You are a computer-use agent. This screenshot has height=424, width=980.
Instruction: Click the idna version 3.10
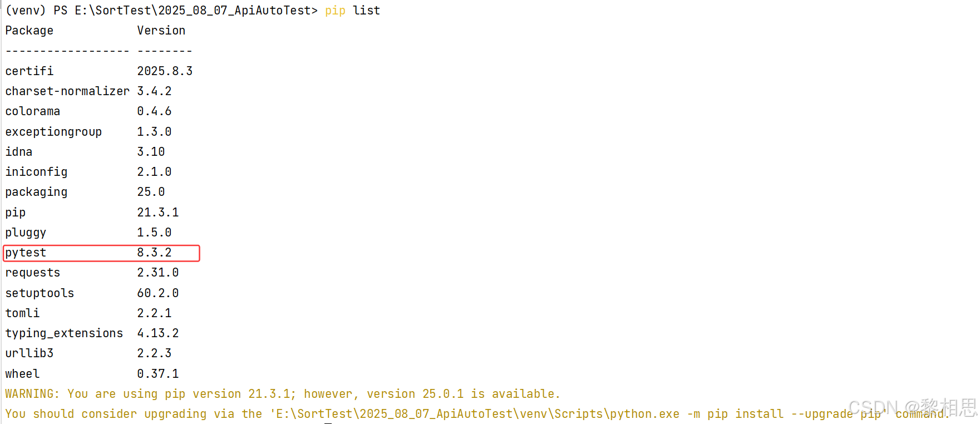pyautogui.click(x=151, y=152)
